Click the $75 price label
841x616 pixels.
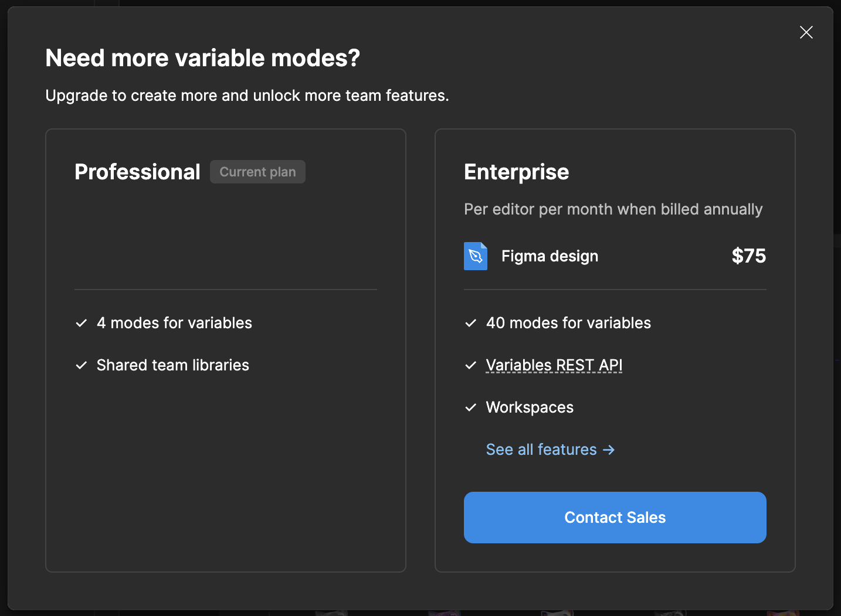(x=749, y=256)
